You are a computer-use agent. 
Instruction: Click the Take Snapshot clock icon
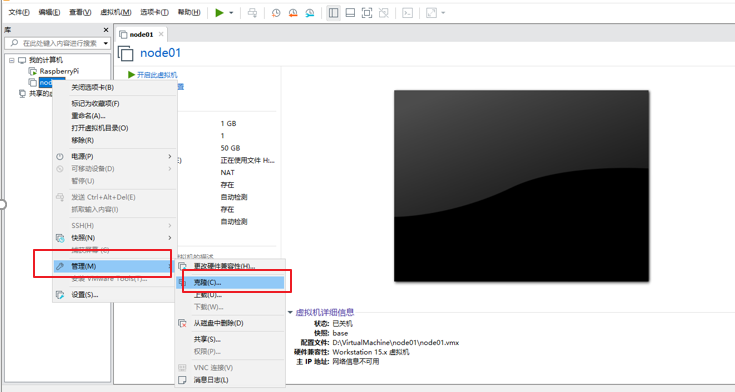coord(276,13)
